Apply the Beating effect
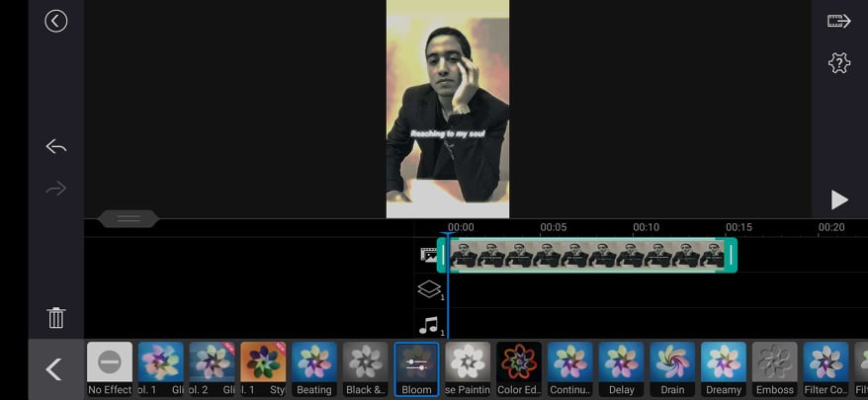 coord(313,369)
